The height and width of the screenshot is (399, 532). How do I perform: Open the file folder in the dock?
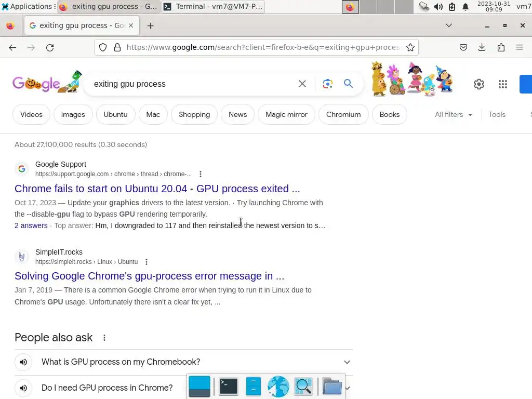(x=332, y=387)
